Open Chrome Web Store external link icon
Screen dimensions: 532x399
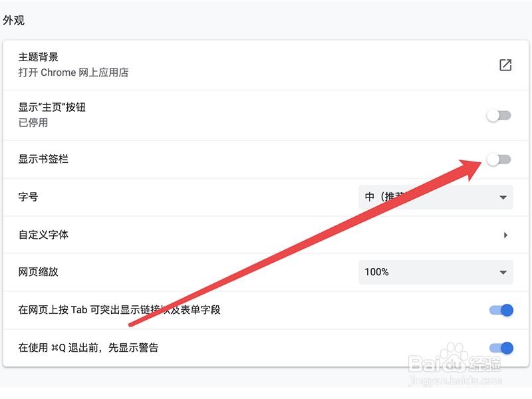pyautogui.click(x=505, y=65)
